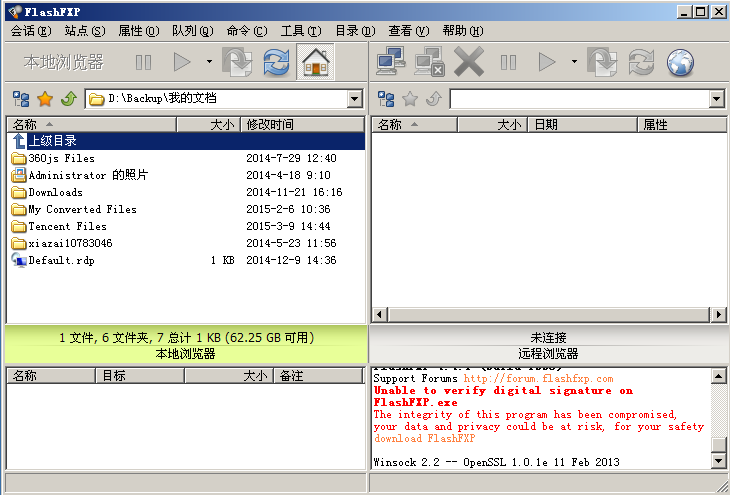Image resolution: width=730 pixels, height=495 pixels.
Task: Click the remote Connect computers icon
Action: pos(391,61)
